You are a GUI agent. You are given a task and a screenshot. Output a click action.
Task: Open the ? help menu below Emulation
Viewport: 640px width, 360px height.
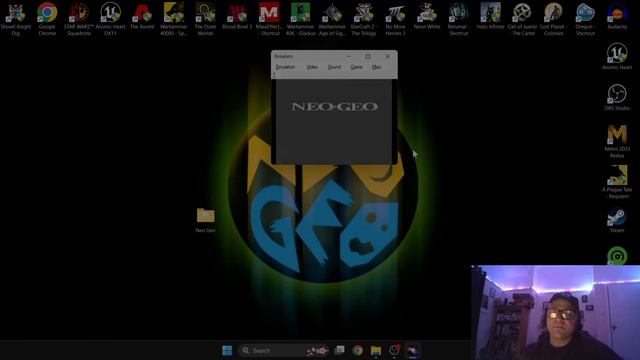point(274,75)
